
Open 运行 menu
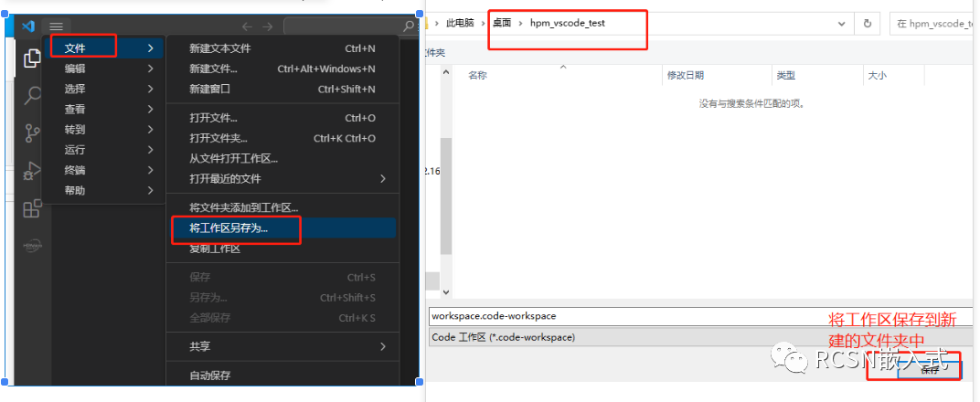(x=103, y=150)
